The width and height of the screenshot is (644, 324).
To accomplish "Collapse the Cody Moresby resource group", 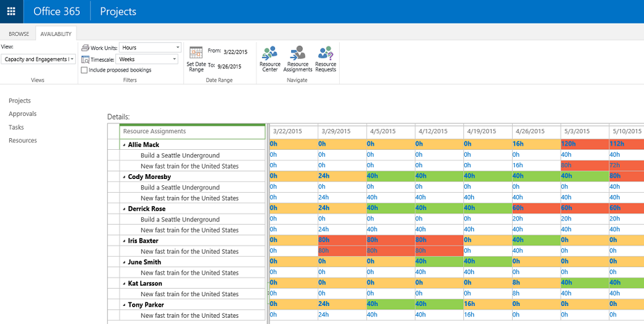I will 124,177.
